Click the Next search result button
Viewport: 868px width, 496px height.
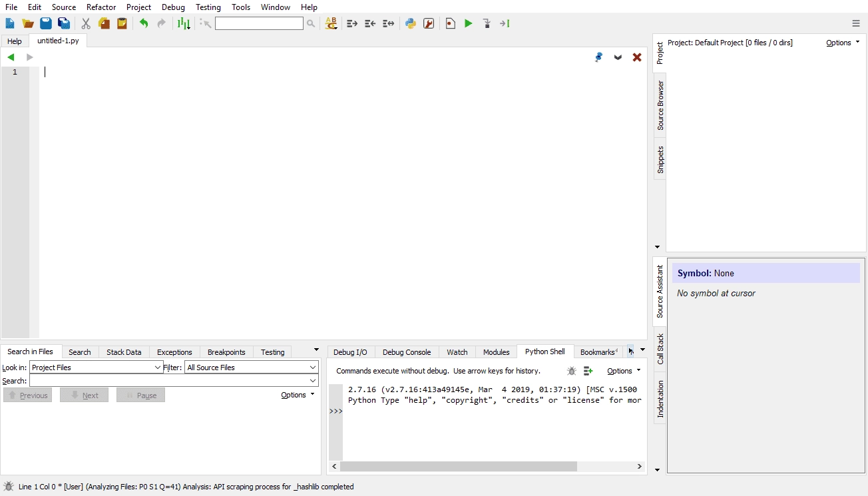(x=84, y=395)
